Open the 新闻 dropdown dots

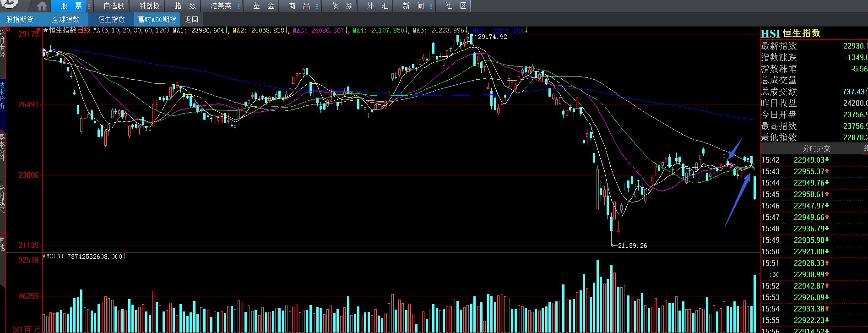point(431,6)
